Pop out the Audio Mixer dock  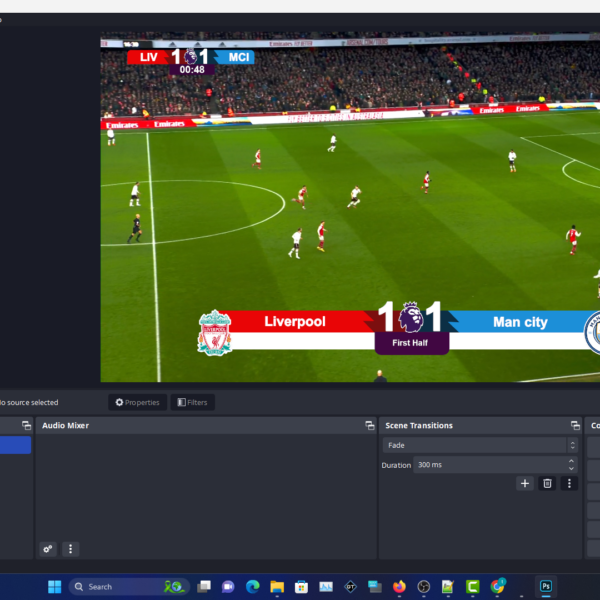(x=370, y=426)
